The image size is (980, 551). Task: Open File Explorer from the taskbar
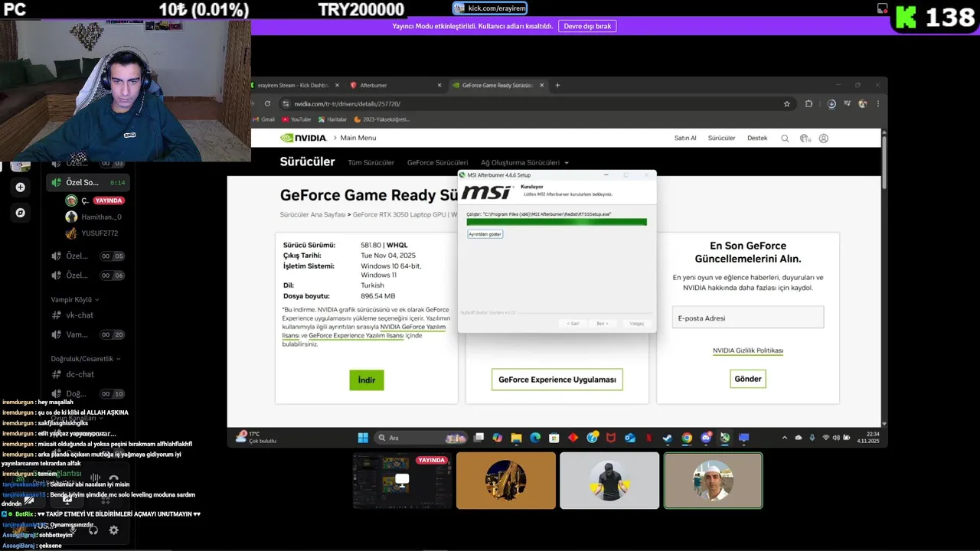coord(516,438)
